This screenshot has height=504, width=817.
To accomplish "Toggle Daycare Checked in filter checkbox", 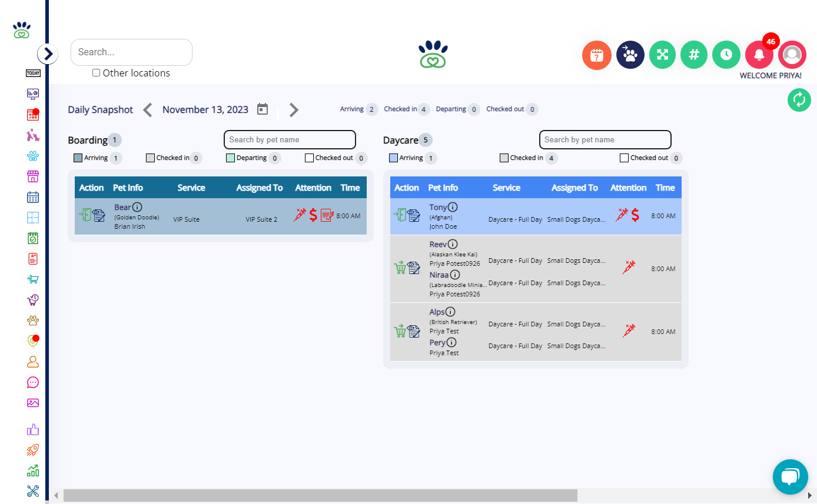I will 504,158.
